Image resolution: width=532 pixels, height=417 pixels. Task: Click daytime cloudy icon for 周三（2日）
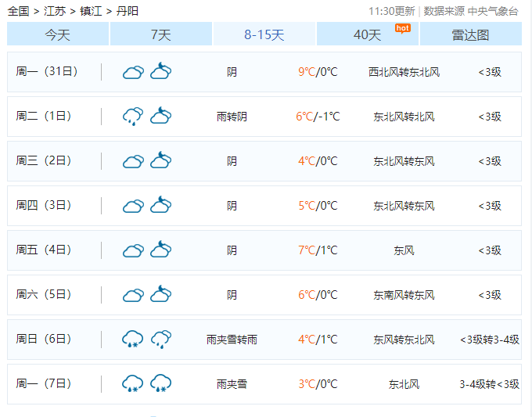click(x=133, y=161)
